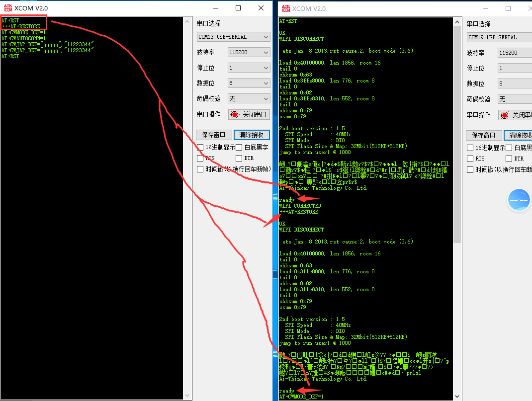Click the right terminal scrollbar thumb

tap(457, 135)
